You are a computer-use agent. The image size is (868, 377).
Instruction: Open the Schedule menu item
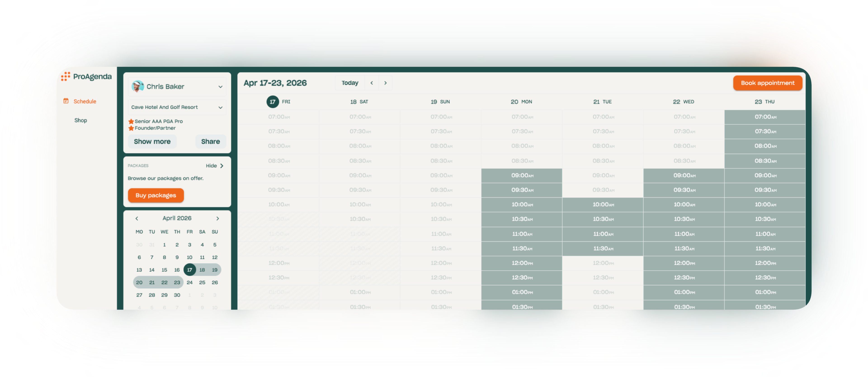(85, 101)
